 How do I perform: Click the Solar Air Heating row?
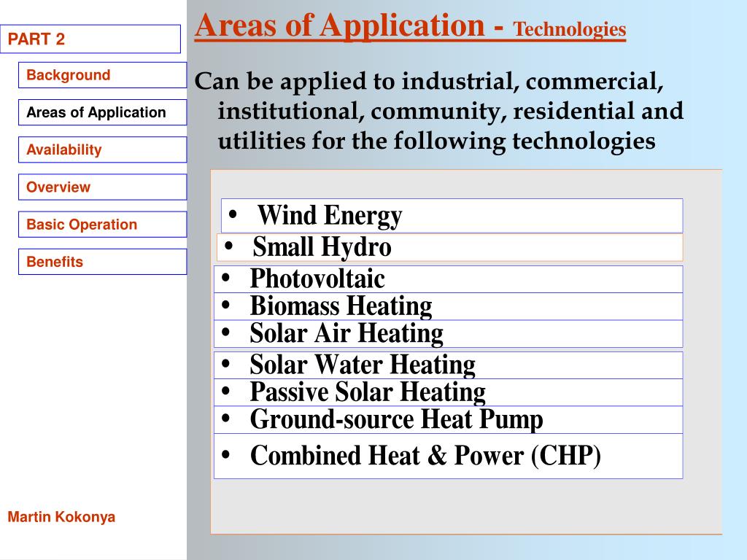[x=449, y=333]
